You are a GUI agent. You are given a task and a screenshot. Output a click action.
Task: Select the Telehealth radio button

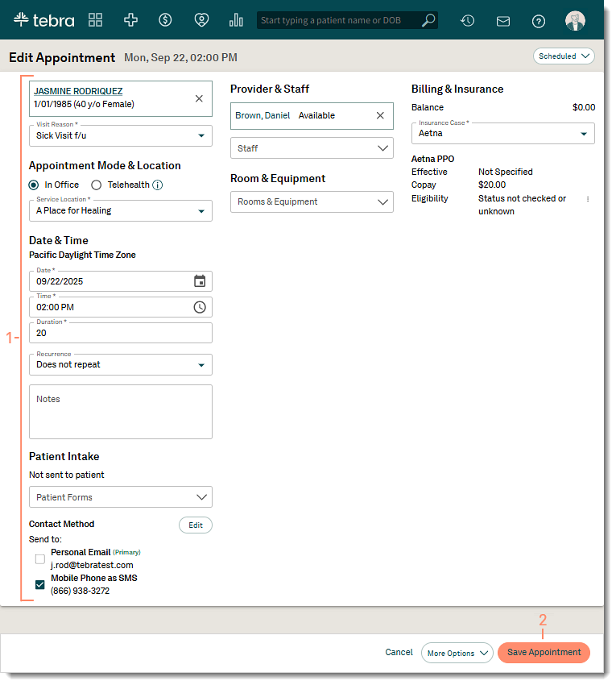click(x=96, y=185)
